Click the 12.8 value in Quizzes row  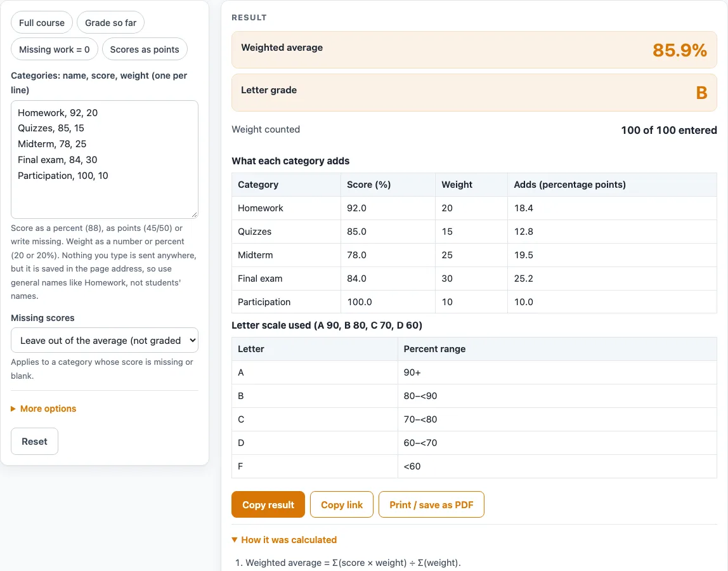523,232
